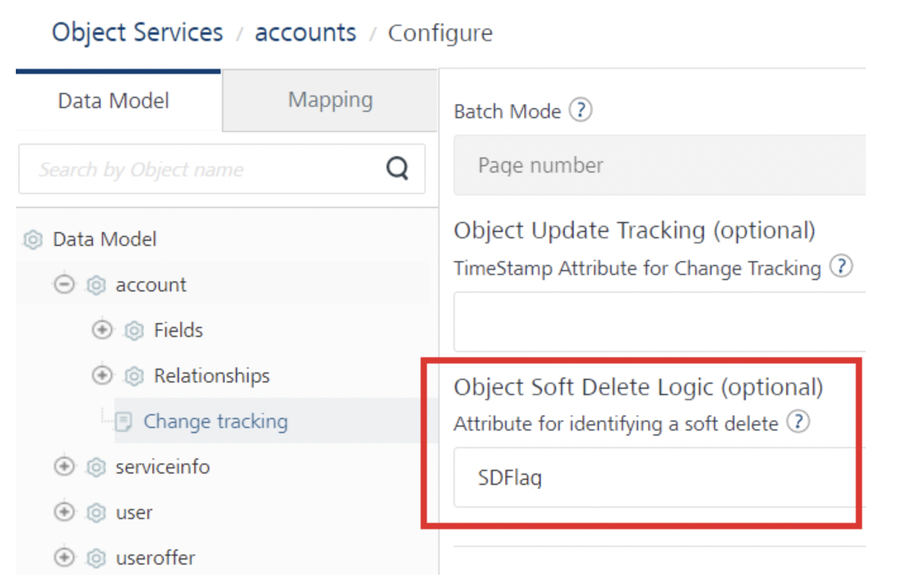The image size is (907, 588).
Task: Click the account object gear icon
Action: (96, 285)
